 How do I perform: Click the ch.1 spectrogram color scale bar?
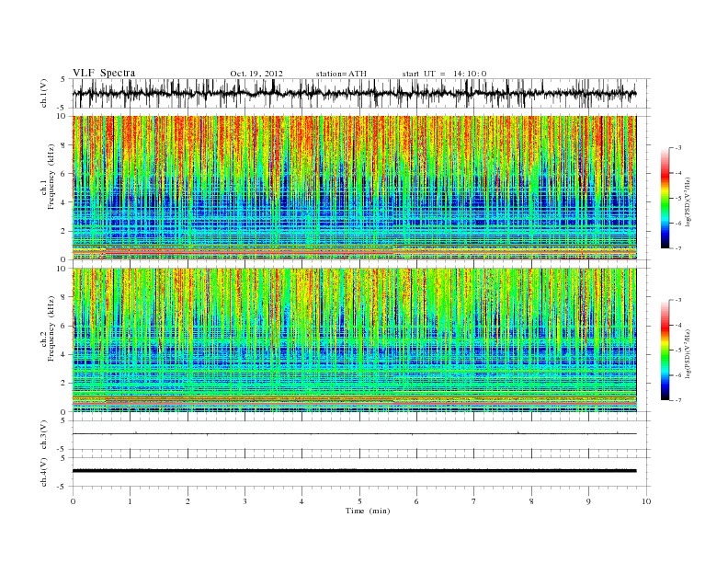point(665,199)
